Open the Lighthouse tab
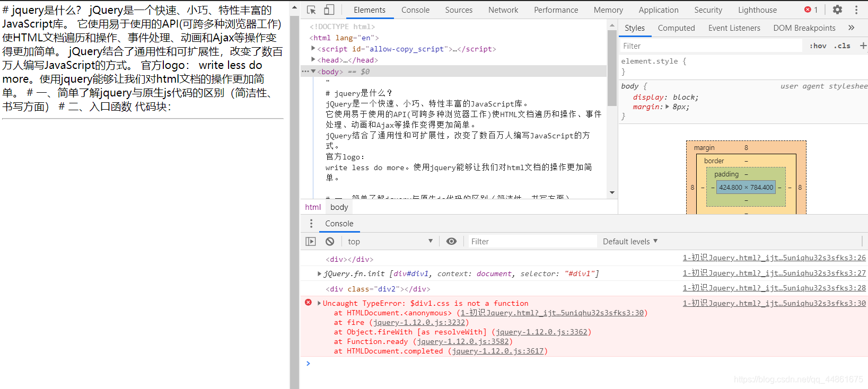Image resolution: width=868 pixels, height=389 pixels. coord(757,10)
